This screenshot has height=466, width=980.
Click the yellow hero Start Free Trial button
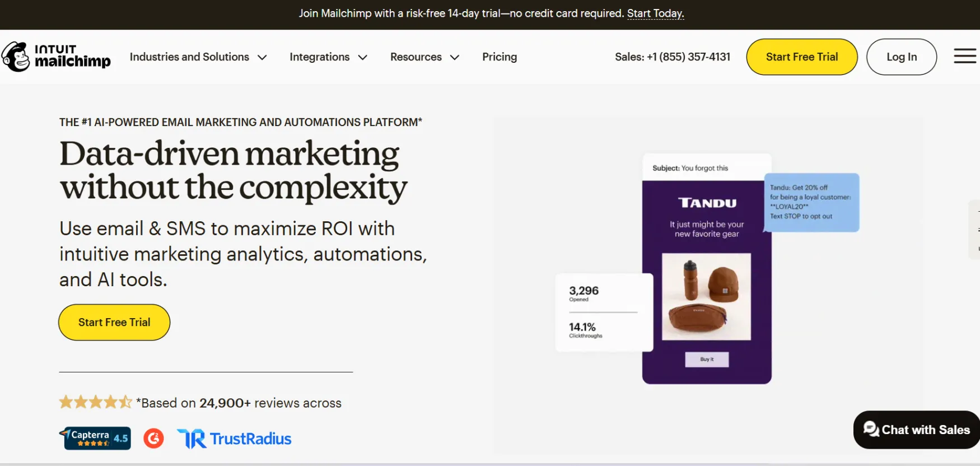click(x=114, y=322)
